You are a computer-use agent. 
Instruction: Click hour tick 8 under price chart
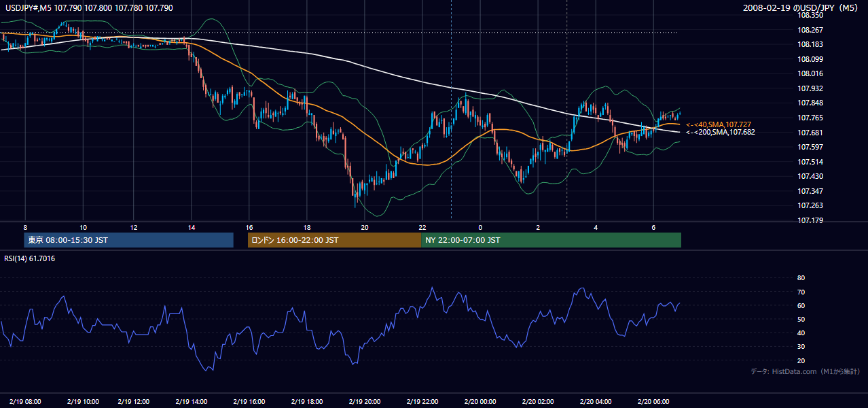coord(25,227)
